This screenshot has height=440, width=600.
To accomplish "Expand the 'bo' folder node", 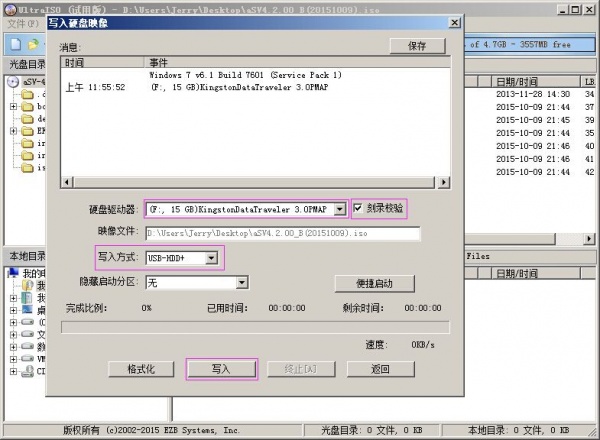I will (13, 106).
